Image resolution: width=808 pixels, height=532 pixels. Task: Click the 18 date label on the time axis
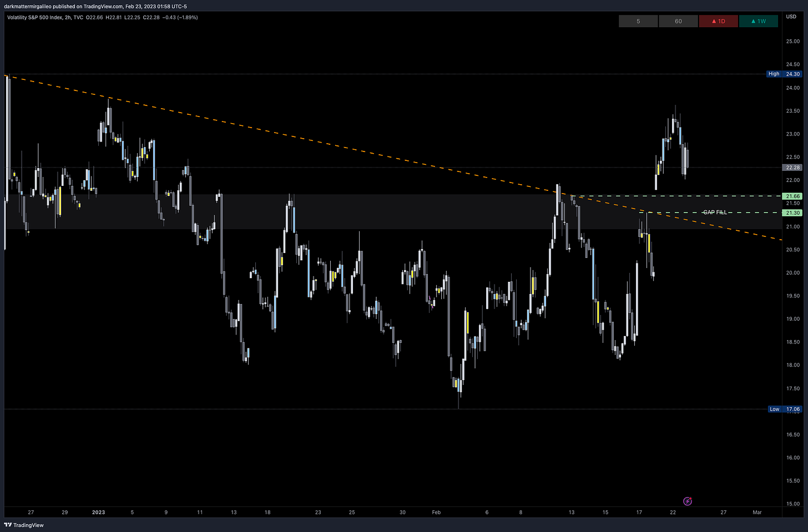click(x=267, y=512)
